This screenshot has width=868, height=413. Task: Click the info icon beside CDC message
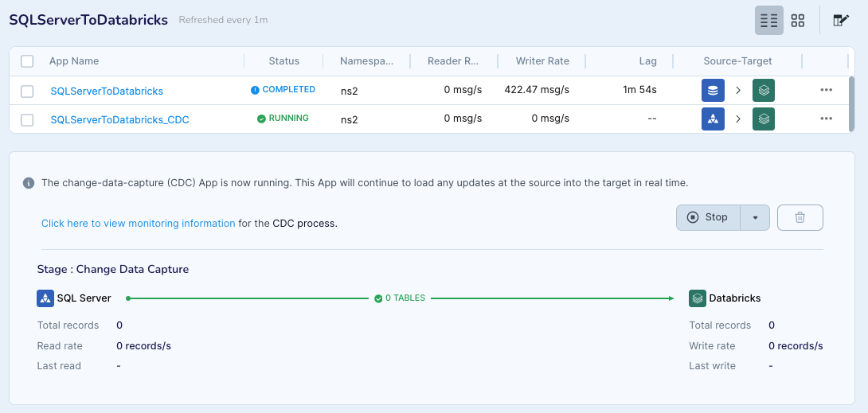point(29,183)
